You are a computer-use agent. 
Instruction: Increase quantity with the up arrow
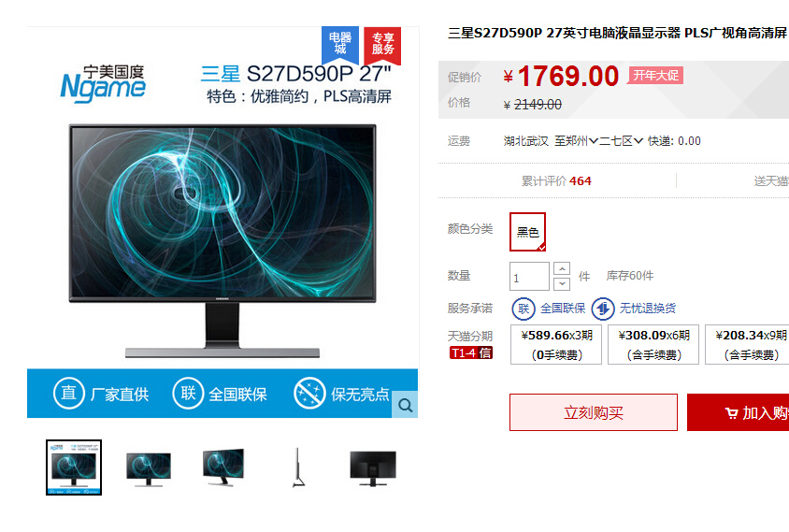coord(562,268)
